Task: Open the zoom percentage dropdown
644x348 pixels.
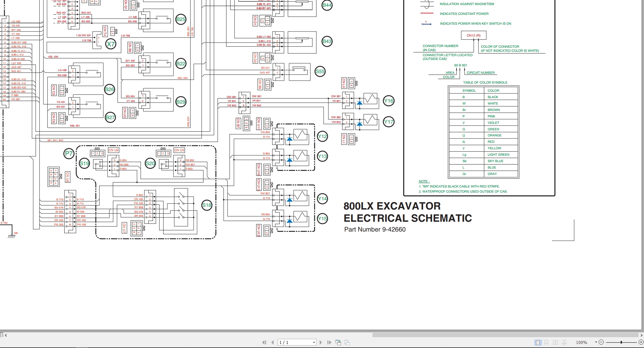Action: [x=596, y=342]
